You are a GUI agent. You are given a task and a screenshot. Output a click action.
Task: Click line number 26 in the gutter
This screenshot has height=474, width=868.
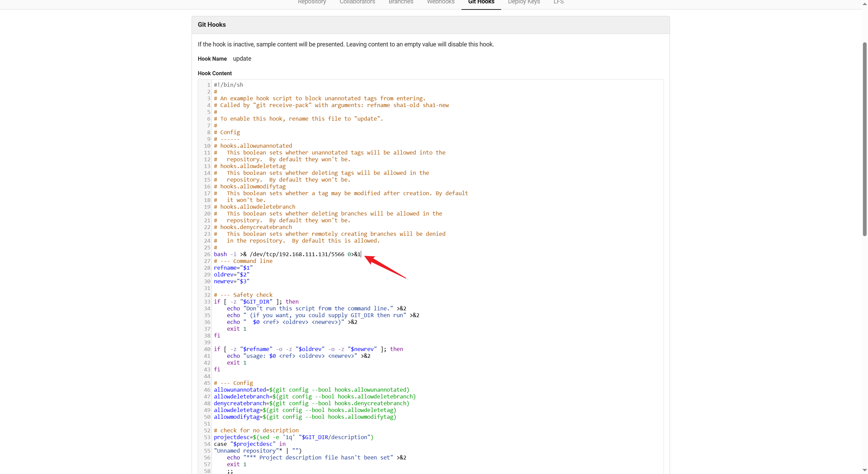[207, 254]
